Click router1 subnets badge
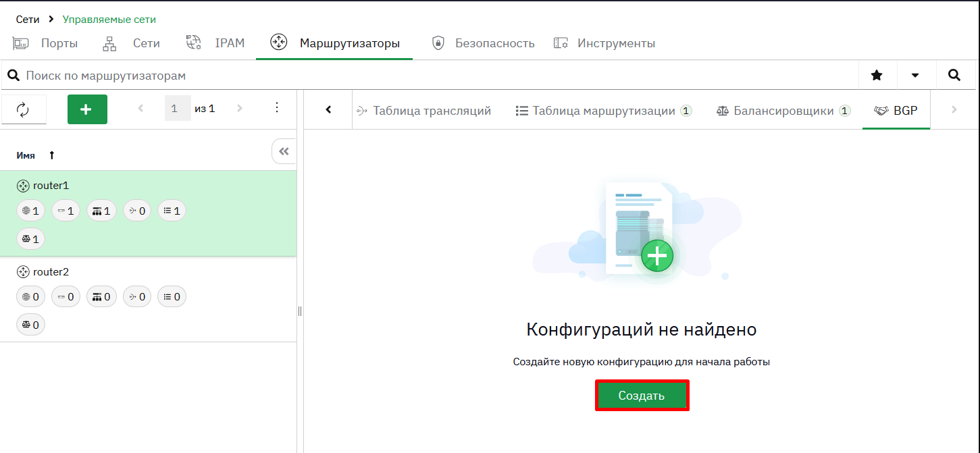Image resolution: width=980 pixels, height=453 pixels. [x=101, y=211]
